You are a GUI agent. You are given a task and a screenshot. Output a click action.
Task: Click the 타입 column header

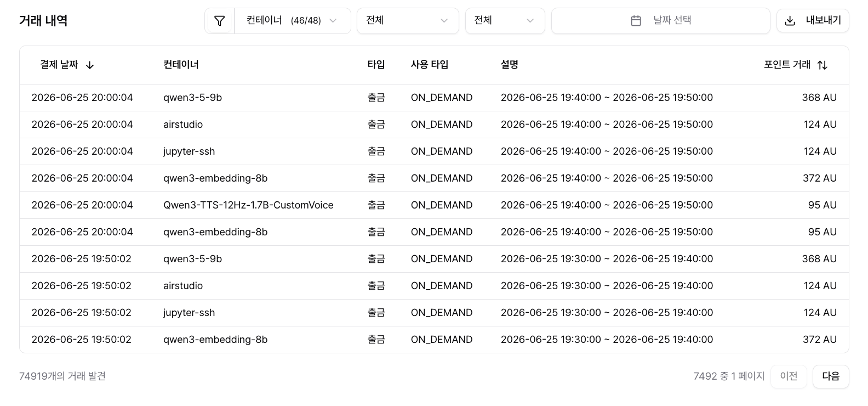pyautogui.click(x=376, y=65)
